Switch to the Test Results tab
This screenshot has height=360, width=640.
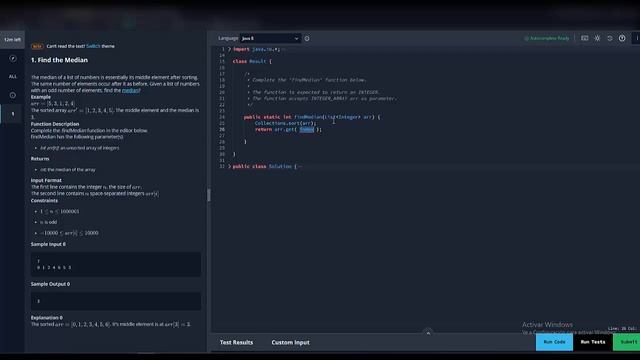click(x=236, y=342)
